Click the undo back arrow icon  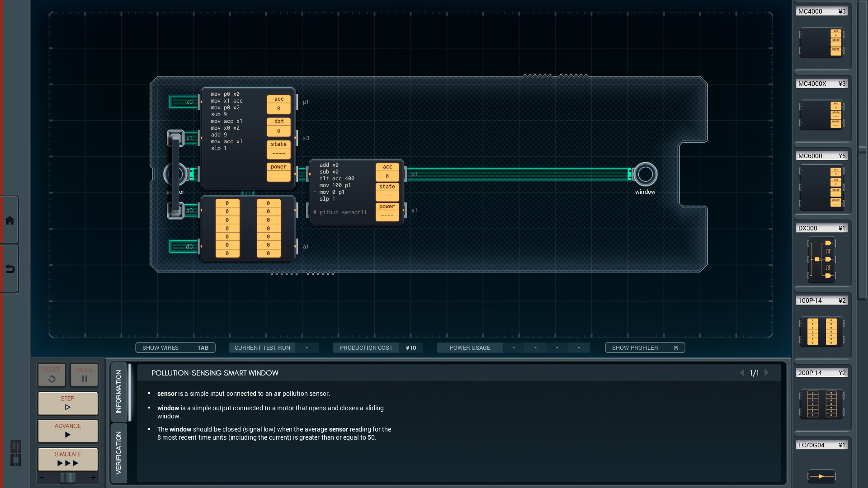pyautogui.click(x=9, y=269)
